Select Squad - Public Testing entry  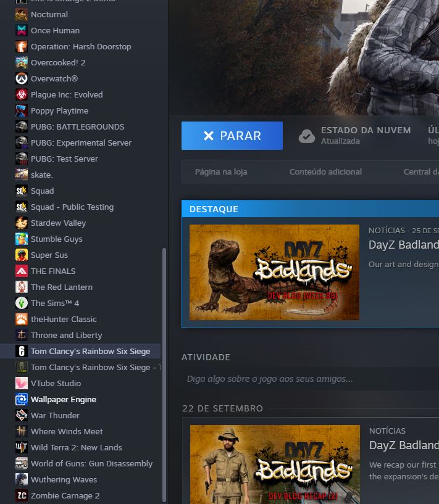[x=80, y=207]
